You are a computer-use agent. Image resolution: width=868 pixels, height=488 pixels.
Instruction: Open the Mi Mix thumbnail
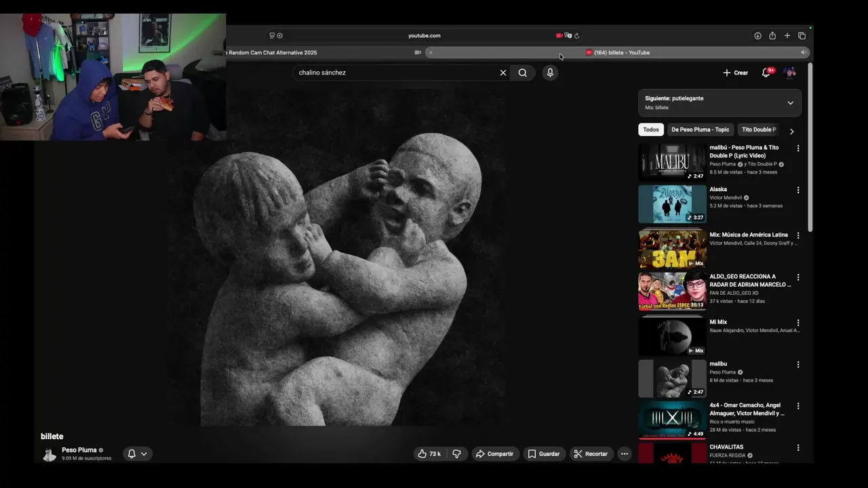(x=672, y=336)
